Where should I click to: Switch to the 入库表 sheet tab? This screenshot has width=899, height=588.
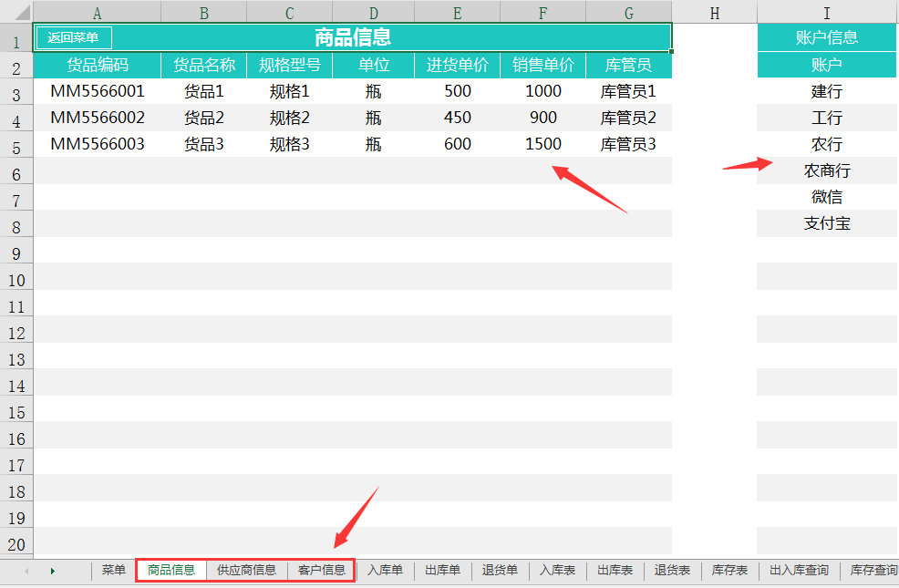[x=557, y=571]
